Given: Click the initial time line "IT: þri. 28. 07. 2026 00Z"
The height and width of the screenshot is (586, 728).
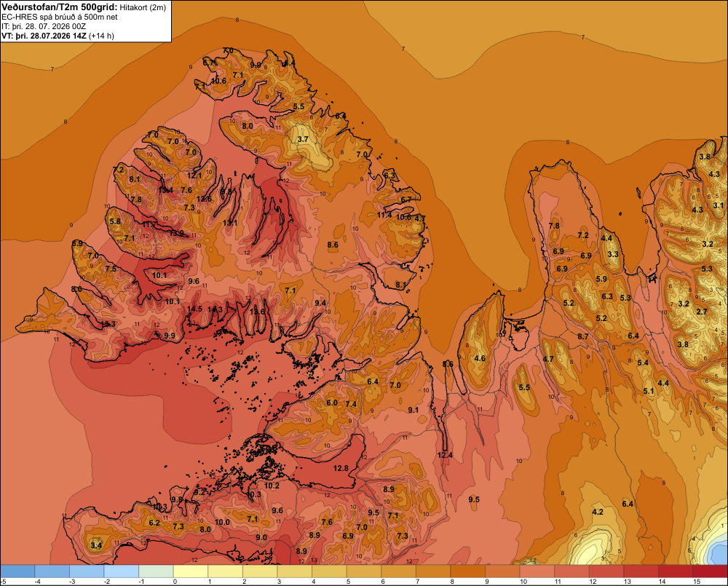Looking at the screenshot, I should (44, 26).
